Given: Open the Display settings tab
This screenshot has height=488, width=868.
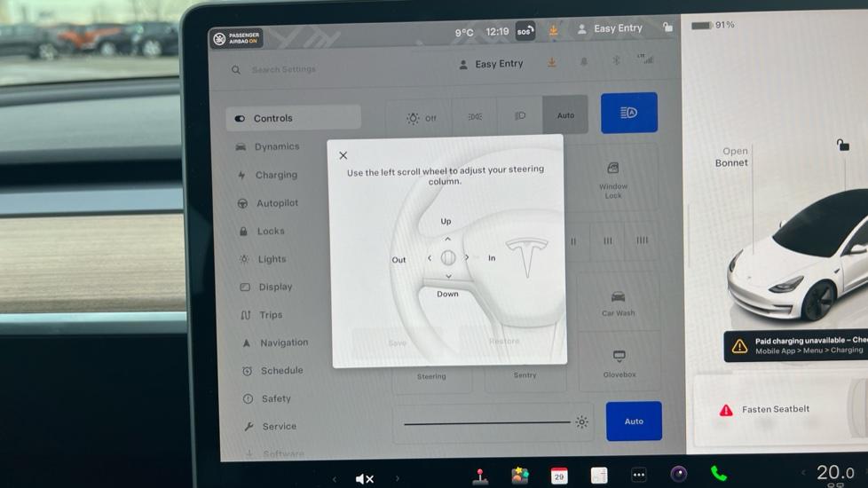Looking at the screenshot, I should pos(266,287).
